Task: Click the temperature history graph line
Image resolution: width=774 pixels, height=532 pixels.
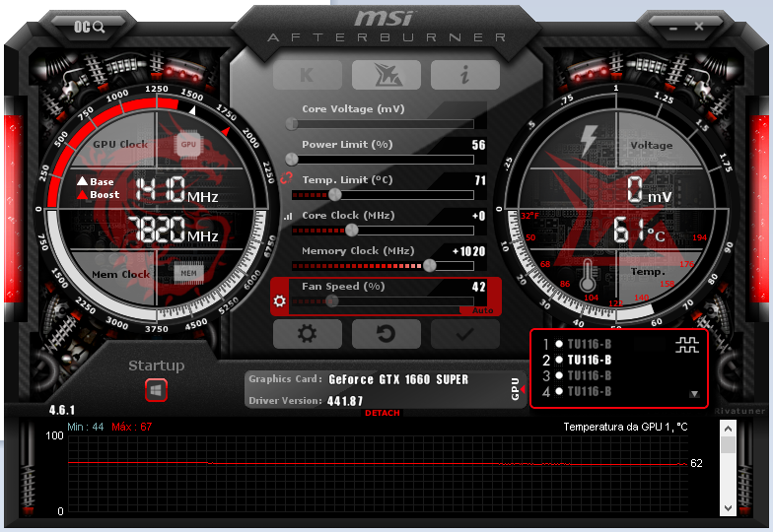Action: pyautogui.click(x=378, y=463)
